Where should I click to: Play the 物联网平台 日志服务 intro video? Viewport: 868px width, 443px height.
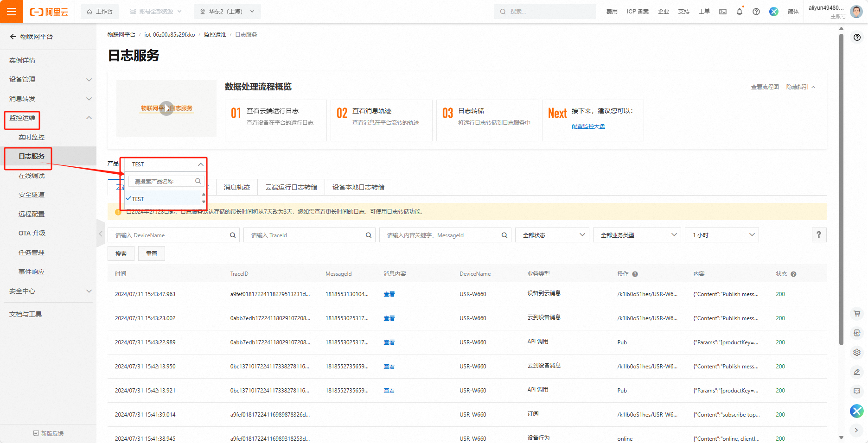(x=166, y=108)
